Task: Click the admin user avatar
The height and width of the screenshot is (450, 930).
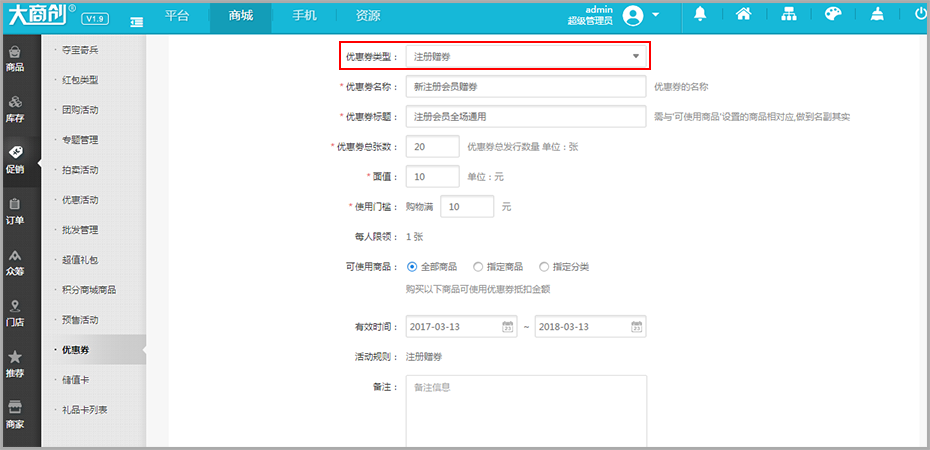Action: click(633, 15)
